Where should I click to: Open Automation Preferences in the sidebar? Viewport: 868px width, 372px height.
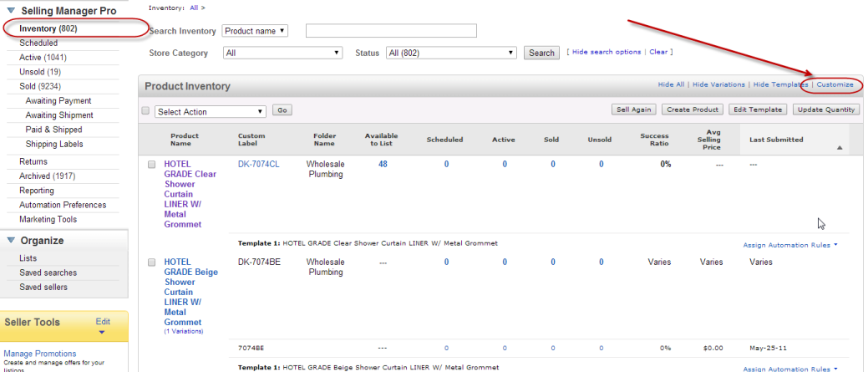(63, 205)
